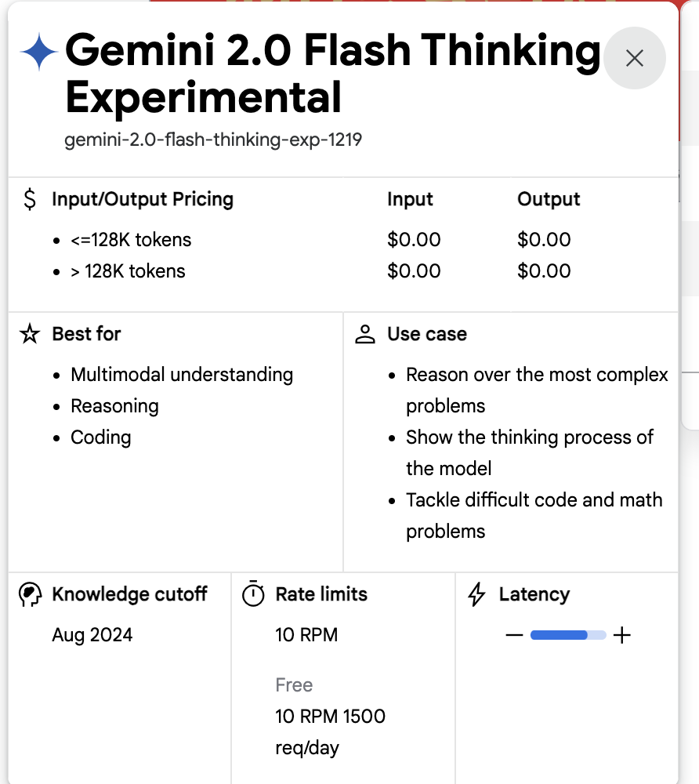Click the Latency lightning bolt icon
This screenshot has height=784, width=699.
(476, 595)
